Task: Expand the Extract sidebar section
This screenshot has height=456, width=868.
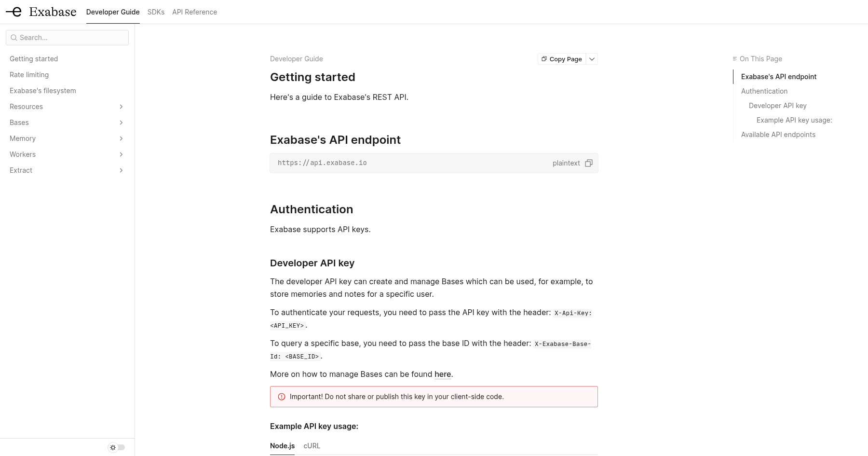Action: [121, 170]
